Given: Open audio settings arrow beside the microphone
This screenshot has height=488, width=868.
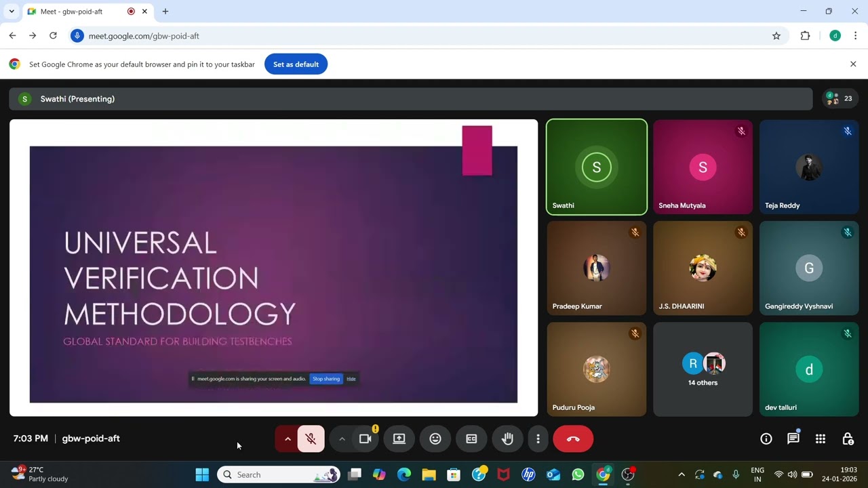Looking at the screenshot, I should 288,439.
